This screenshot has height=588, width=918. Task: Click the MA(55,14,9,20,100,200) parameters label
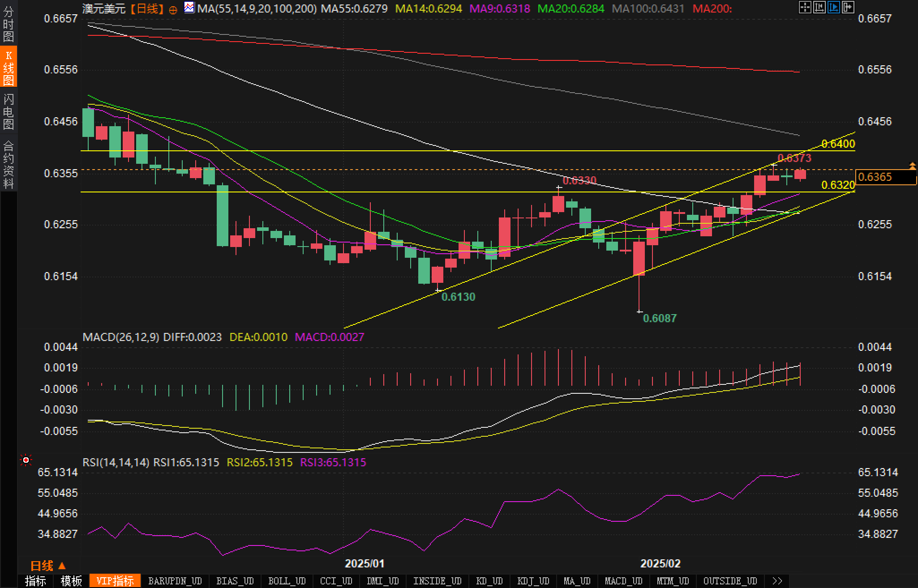[257, 9]
